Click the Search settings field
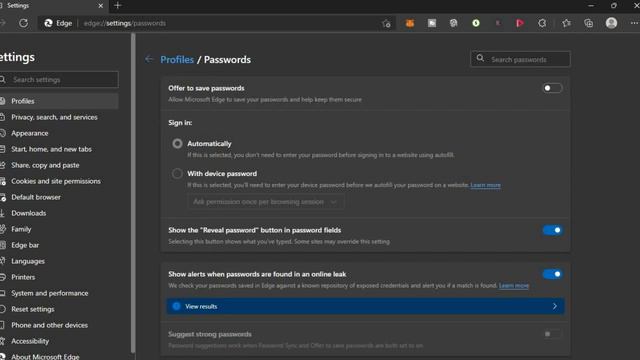640x360 pixels. tap(59, 80)
